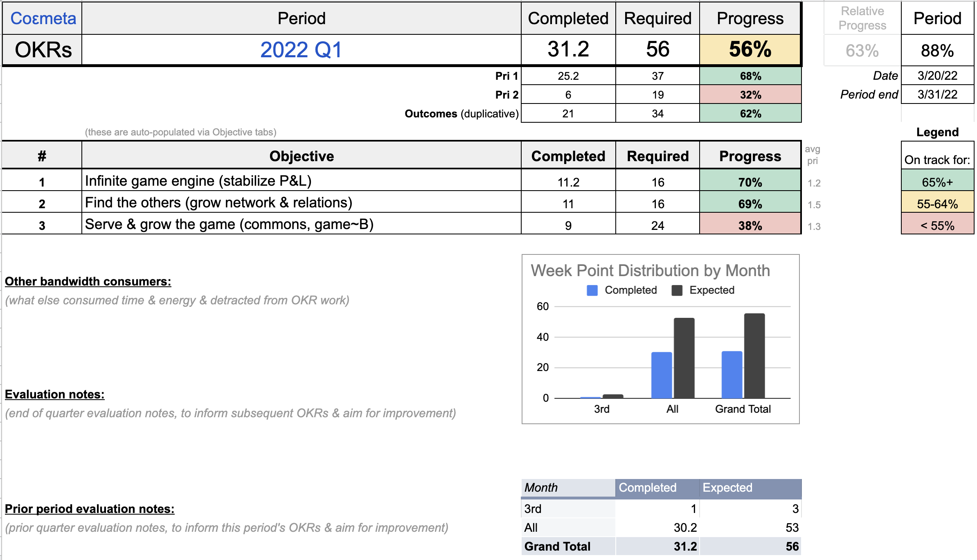This screenshot has height=560, width=977.
Task: Select the 56% overall progress cell
Action: [x=750, y=50]
